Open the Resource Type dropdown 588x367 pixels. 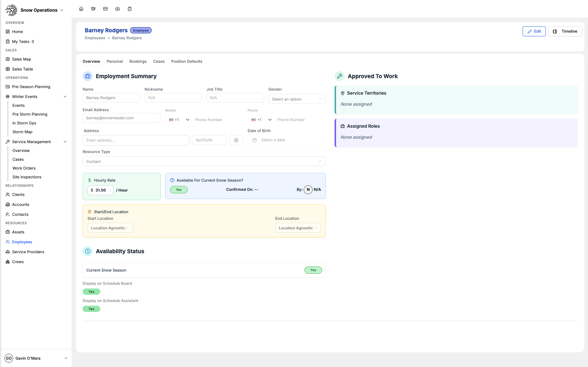pos(204,161)
